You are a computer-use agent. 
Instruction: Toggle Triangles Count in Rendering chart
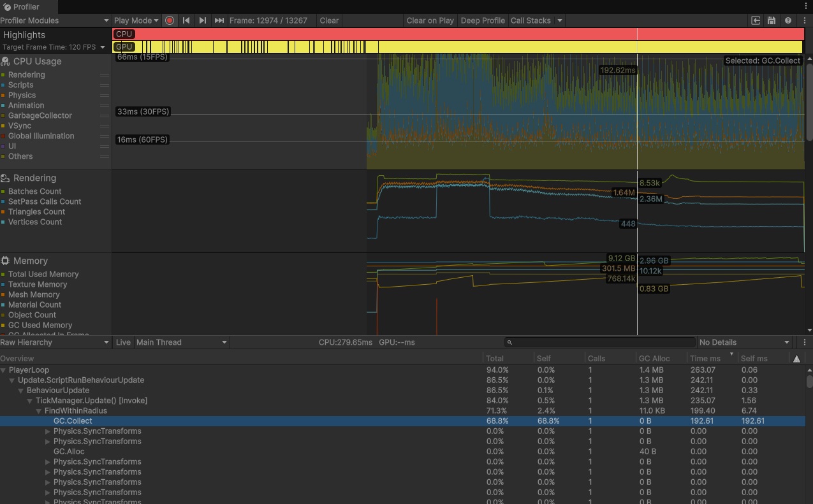[3, 212]
